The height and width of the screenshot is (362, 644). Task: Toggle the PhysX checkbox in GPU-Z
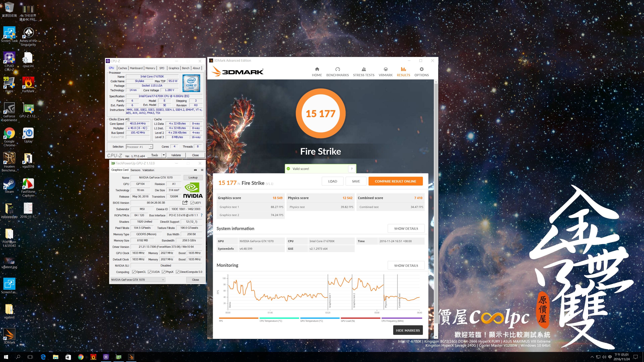(x=164, y=272)
